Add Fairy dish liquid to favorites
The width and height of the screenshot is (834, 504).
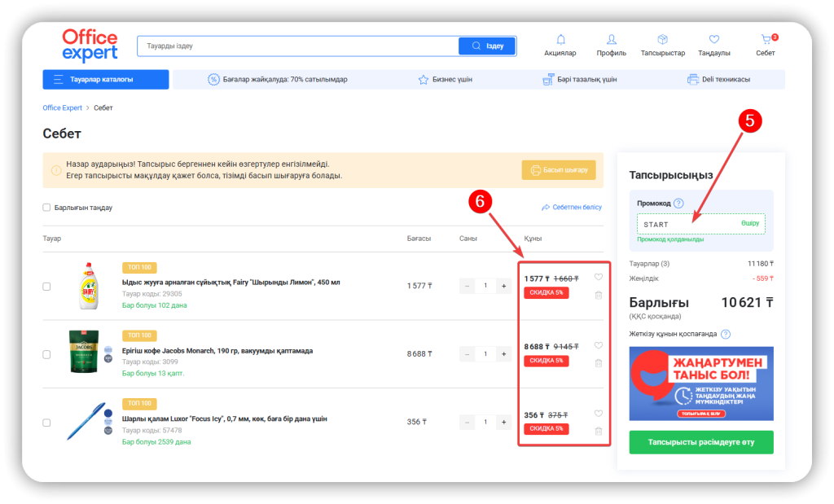599,277
